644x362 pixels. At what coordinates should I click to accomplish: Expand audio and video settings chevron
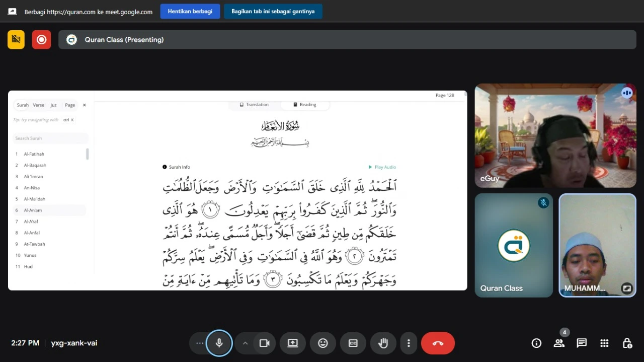tap(245, 343)
